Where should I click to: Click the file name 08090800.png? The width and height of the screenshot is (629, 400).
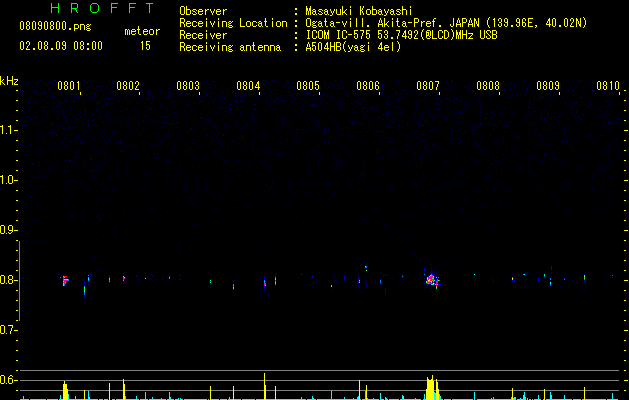pyautogui.click(x=55, y=27)
